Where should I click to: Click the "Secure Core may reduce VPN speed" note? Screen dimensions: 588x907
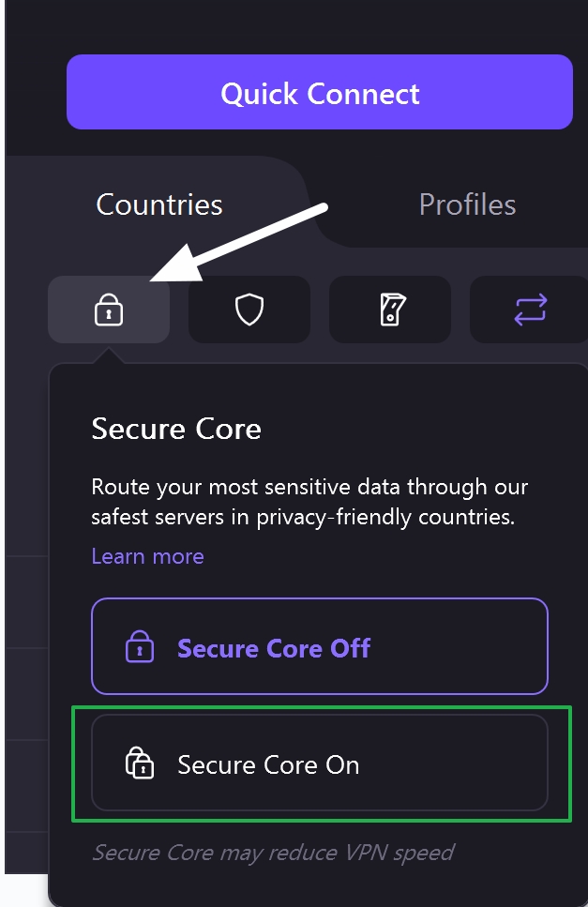(273, 853)
